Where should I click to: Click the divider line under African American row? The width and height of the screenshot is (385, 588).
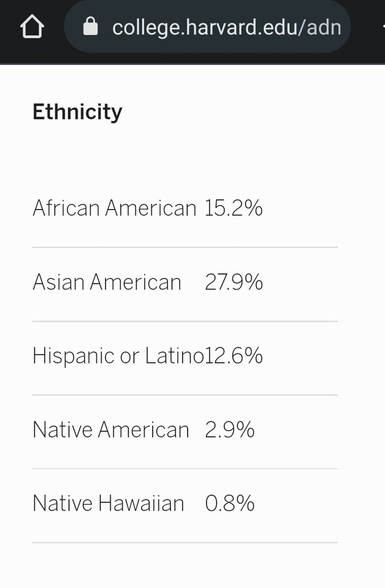pos(185,247)
